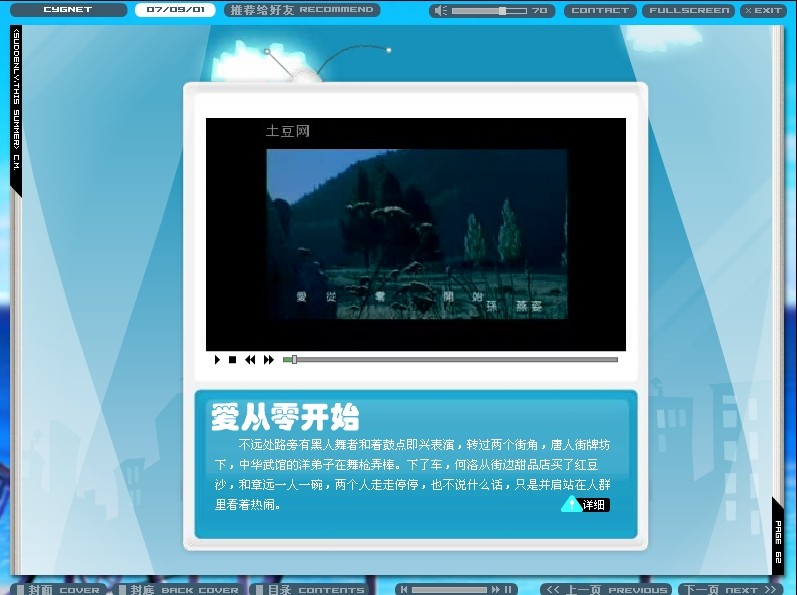Click the video seek bar track
Viewport: 797px width, 595px height.
pyautogui.click(x=450, y=360)
